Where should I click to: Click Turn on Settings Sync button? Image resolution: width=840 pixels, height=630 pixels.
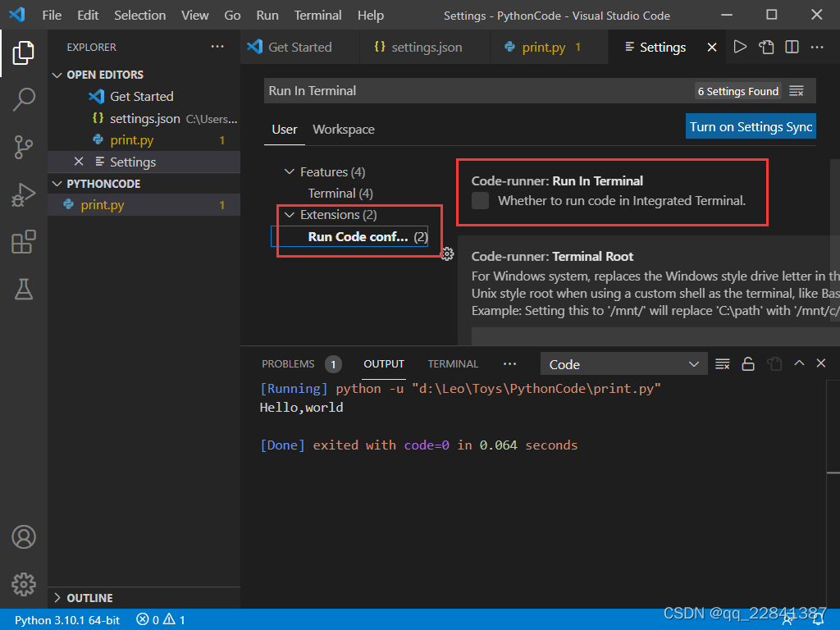pyautogui.click(x=751, y=126)
